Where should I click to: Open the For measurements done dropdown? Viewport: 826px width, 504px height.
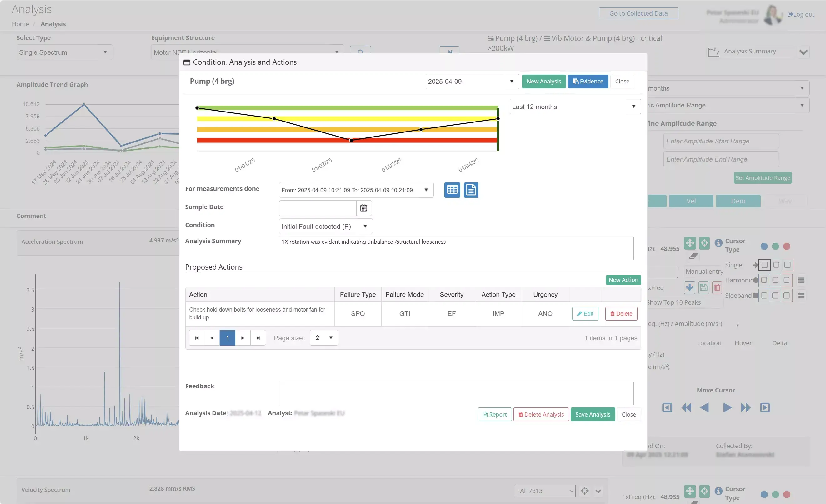[x=356, y=190]
